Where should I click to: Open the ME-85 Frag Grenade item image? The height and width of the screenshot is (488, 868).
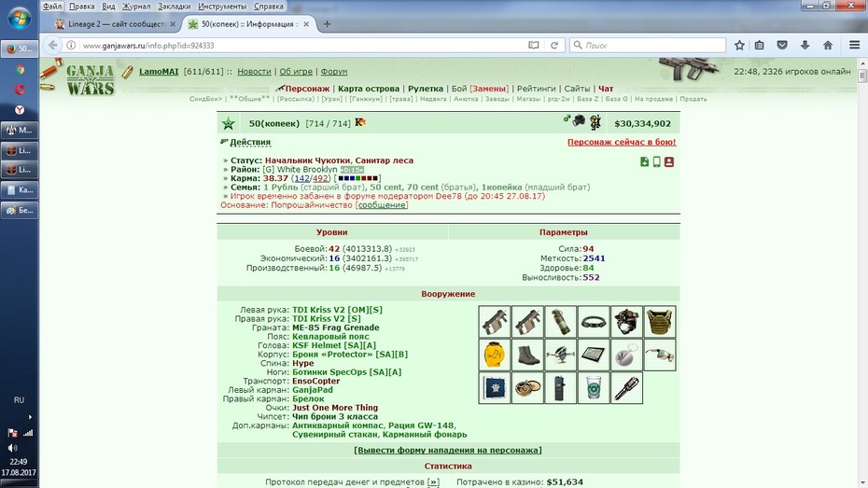tap(561, 322)
